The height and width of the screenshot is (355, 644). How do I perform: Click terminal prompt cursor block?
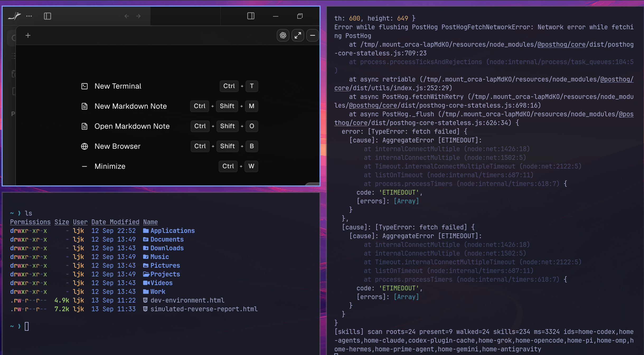(x=27, y=326)
